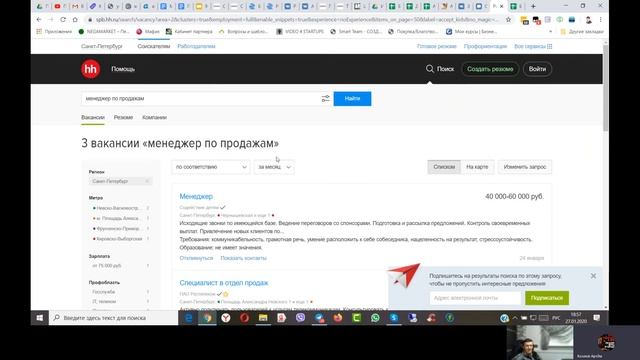Image resolution: width=640 pixels, height=360 pixels.
Task: Click the browser back arrow
Action: [x=39, y=20]
